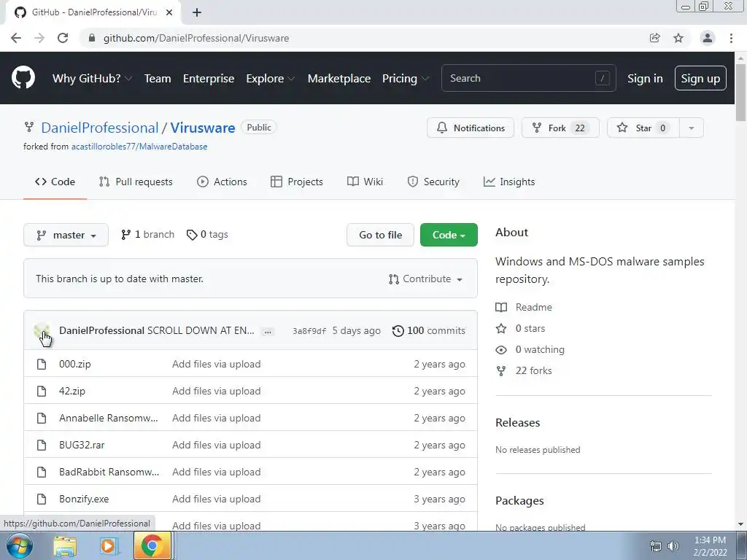Click the Readme book icon in About
This screenshot has width=747, height=560.
pos(501,308)
